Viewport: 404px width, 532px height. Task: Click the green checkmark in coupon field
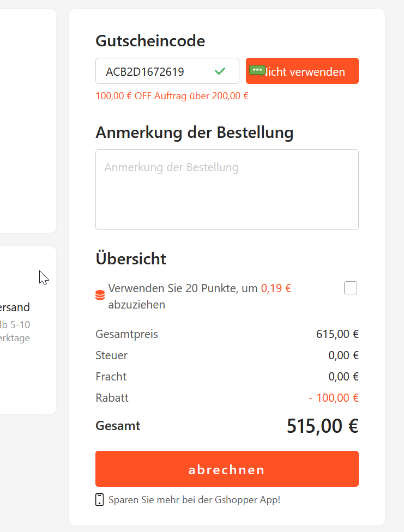pyautogui.click(x=220, y=71)
